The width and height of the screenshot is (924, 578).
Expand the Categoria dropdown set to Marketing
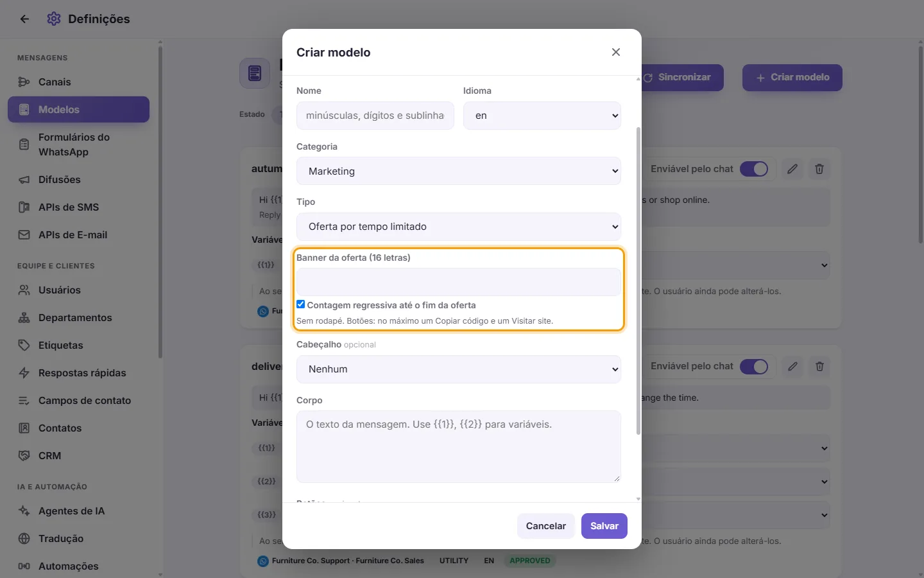[459, 171]
